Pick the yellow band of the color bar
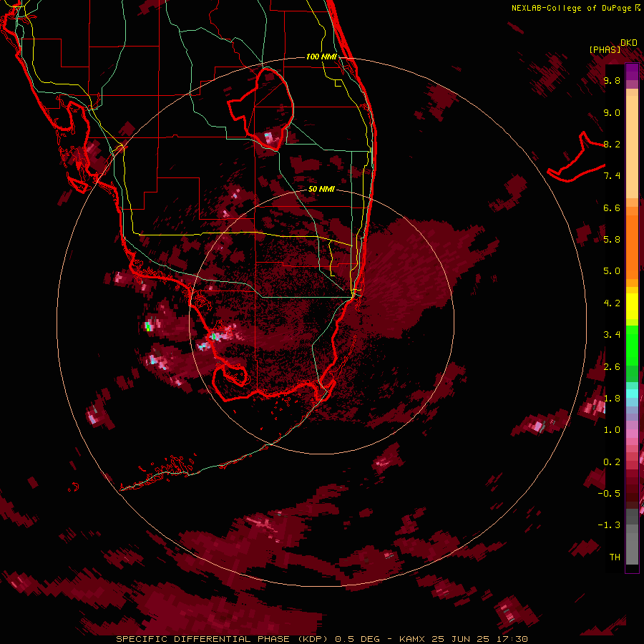644x644 pixels. [x=632, y=306]
